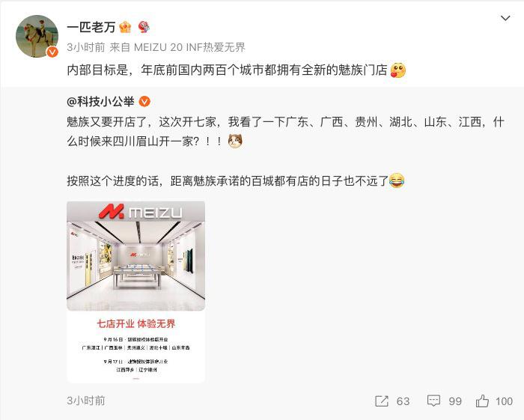Open the @科技小公举 profile link
Image resolution: width=524 pixels, height=420 pixels.
(100, 102)
